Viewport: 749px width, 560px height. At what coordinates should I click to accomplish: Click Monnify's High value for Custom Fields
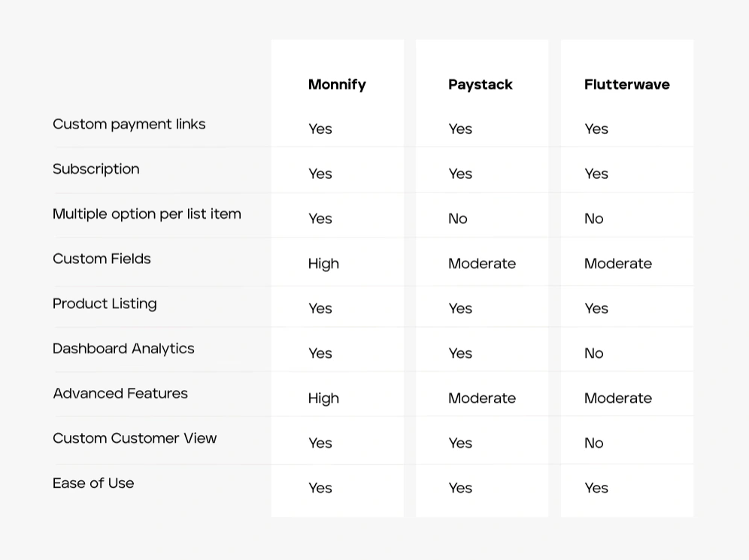(x=323, y=264)
